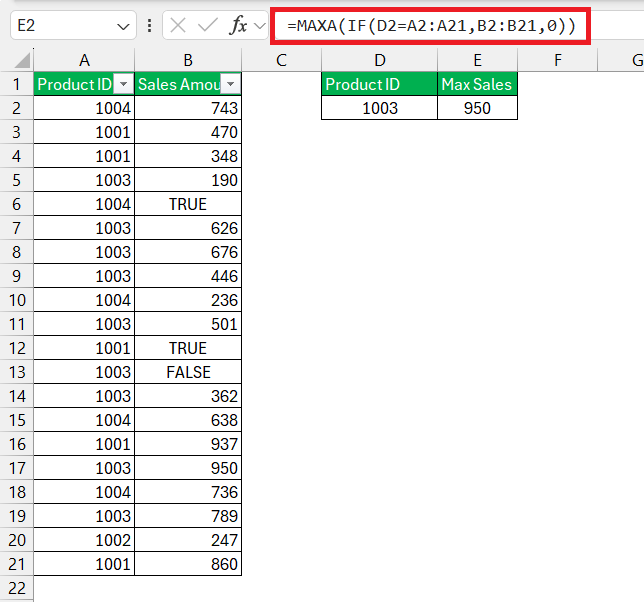Click cell A2 with Product ID 1004
This screenshot has height=602, width=644.
point(84,108)
